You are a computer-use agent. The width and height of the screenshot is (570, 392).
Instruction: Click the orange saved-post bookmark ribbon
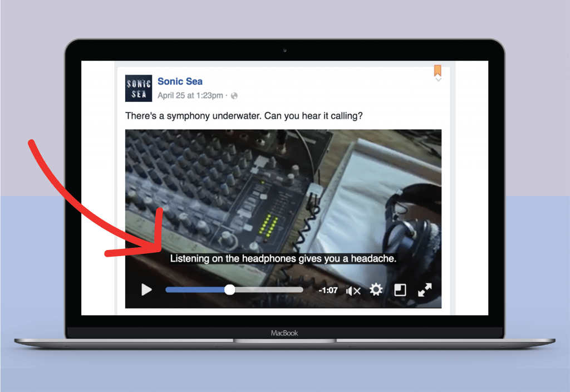tap(438, 71)
